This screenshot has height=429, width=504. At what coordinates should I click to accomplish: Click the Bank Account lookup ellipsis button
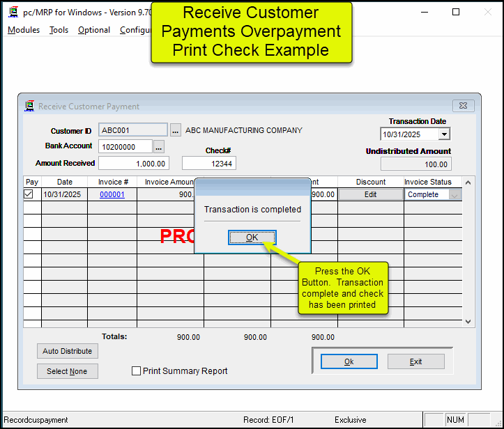click(x=159, y=147)
